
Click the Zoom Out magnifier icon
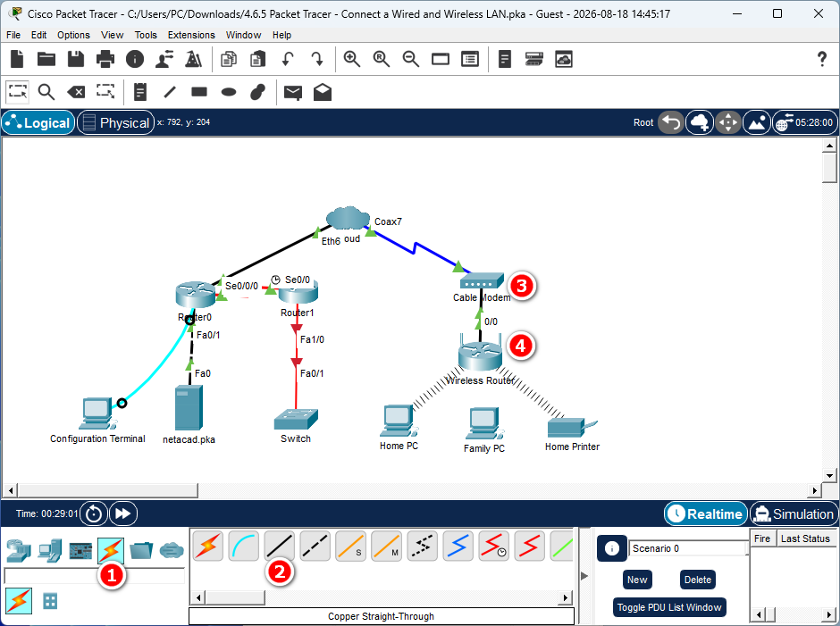[411, 59]
